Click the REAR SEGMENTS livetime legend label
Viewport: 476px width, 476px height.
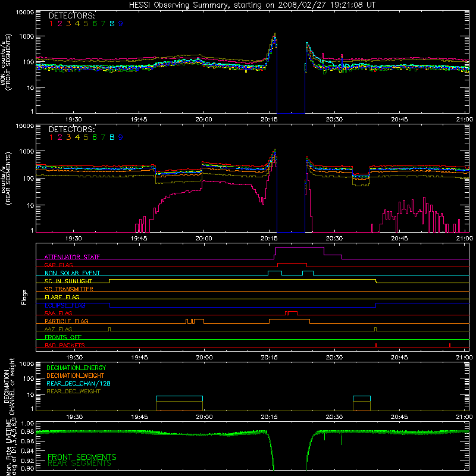pos(80,464)
